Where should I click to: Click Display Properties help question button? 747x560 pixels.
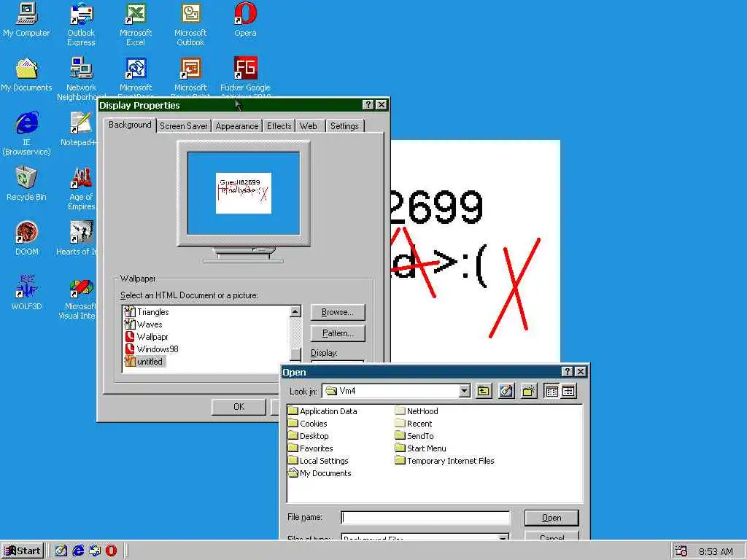(x=368, y=105)
